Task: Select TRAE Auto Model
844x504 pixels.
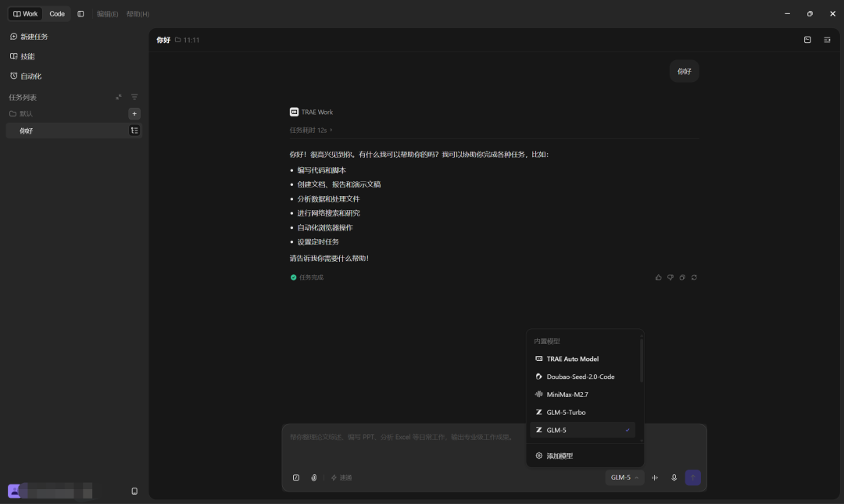Action: 583,359
